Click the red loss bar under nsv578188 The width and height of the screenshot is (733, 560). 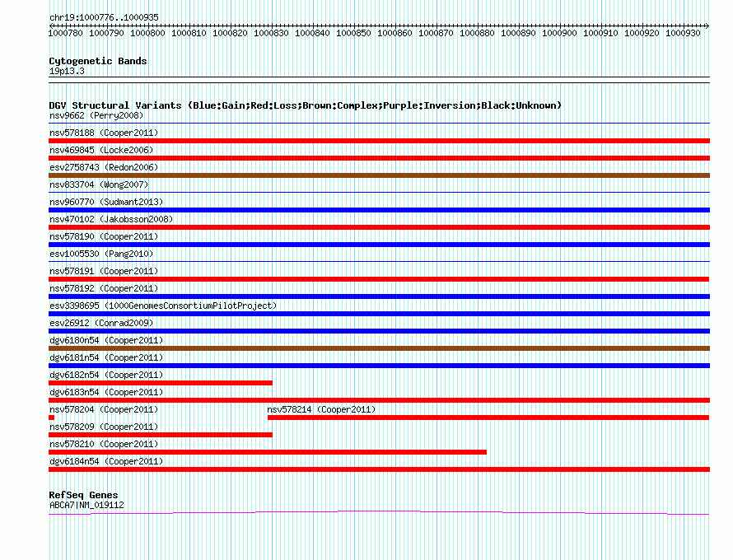[x=379, y=141]
